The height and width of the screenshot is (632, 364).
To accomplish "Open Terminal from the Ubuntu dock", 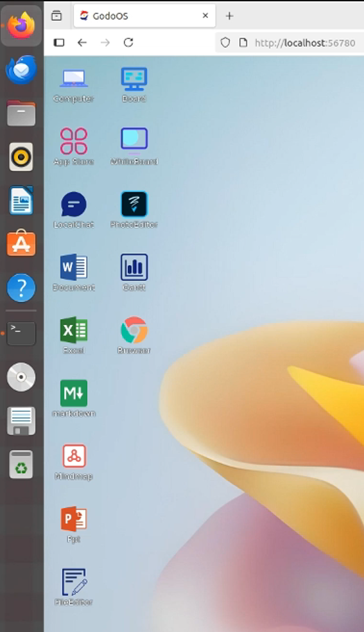I will tap(21, 333).
